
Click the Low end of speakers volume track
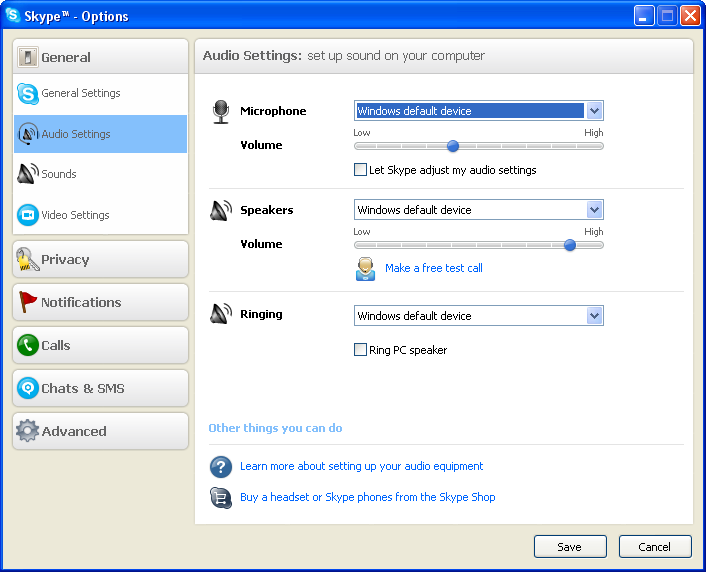[x=359, y=245]
